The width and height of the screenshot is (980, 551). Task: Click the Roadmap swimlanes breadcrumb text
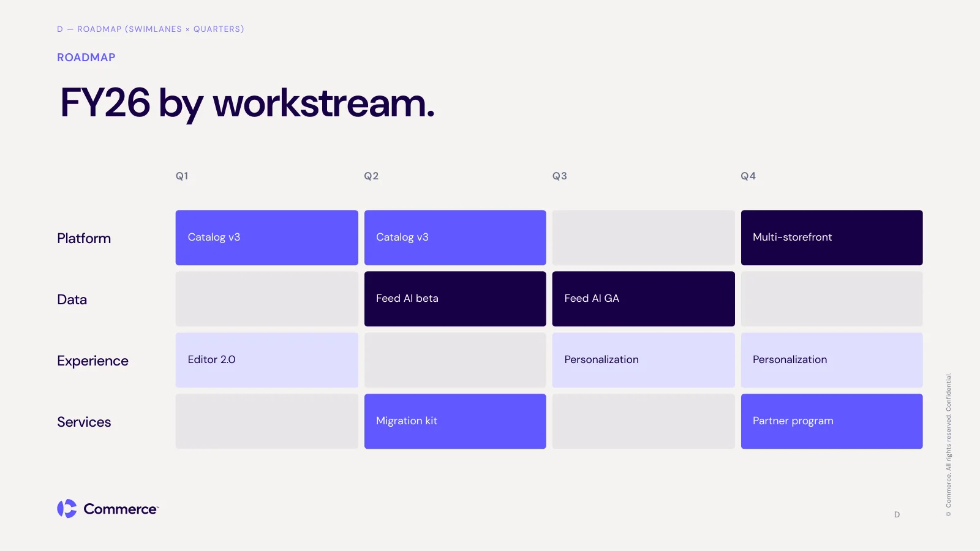tap(151, 29)
